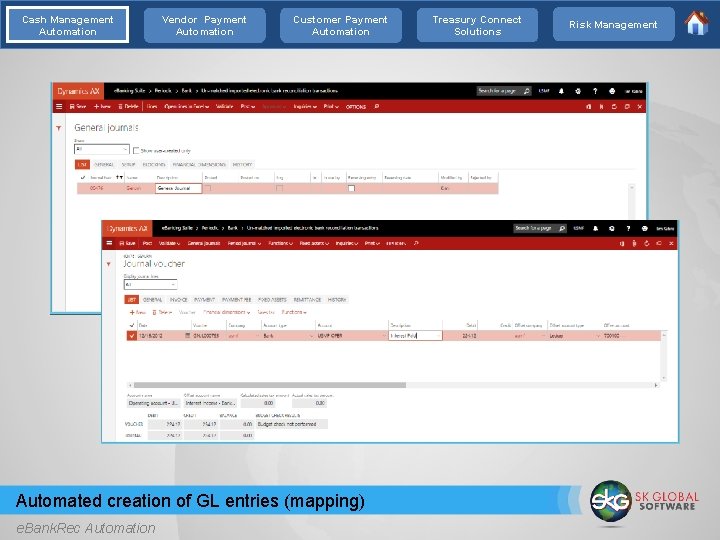Click Operating account name field

(x=153, y=403)
